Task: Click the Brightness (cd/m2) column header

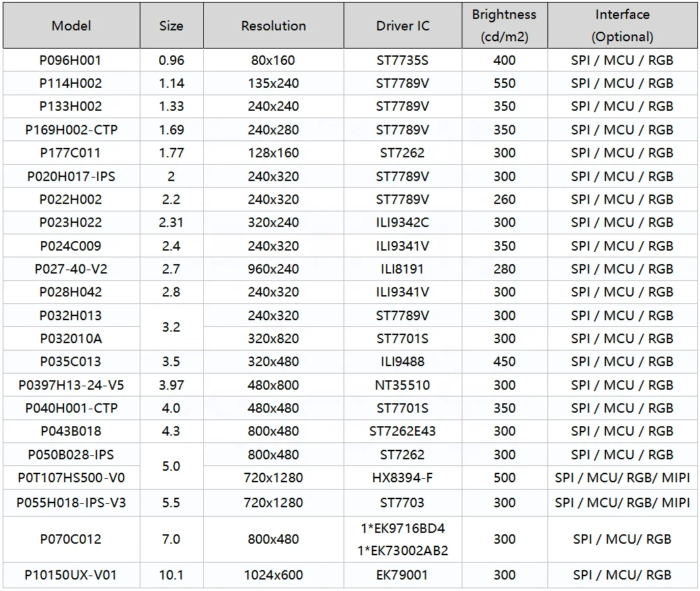Action: [504, 25]
